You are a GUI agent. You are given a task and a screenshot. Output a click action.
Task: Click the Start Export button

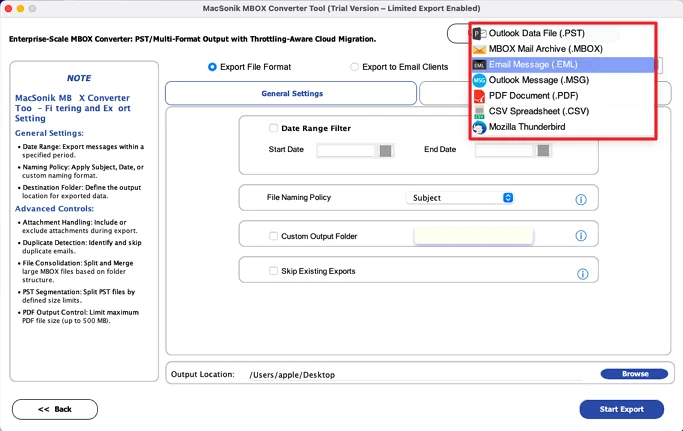[622, 409]
